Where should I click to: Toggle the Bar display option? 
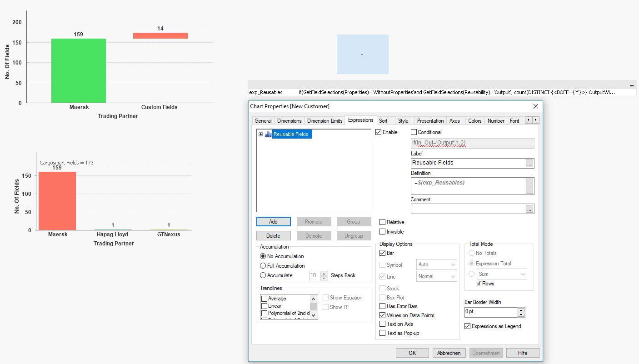tap(383, 253)
